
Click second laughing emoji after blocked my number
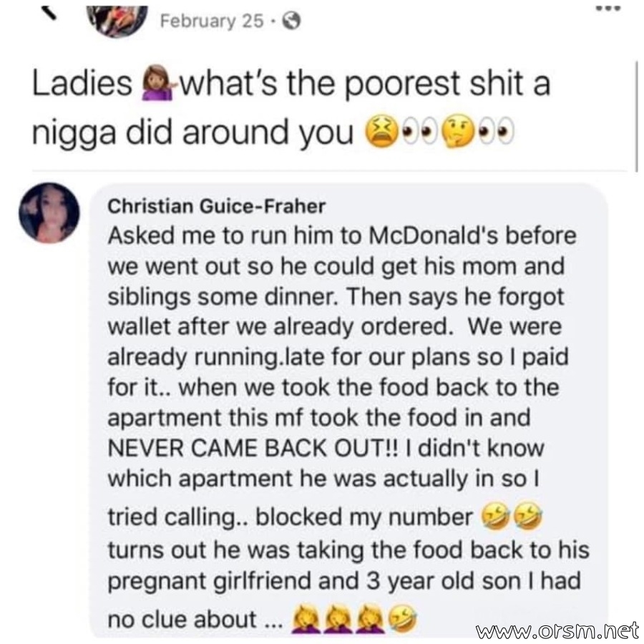(x=528, y=515)
